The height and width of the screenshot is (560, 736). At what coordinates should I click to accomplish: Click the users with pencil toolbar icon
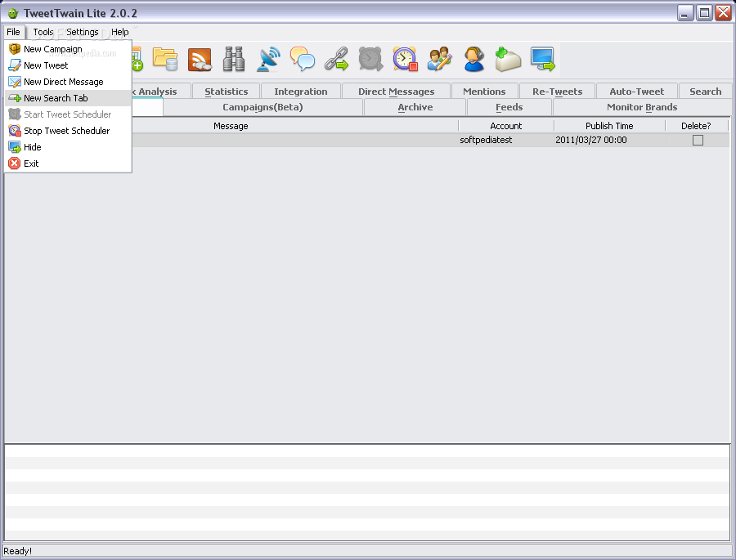439,59
